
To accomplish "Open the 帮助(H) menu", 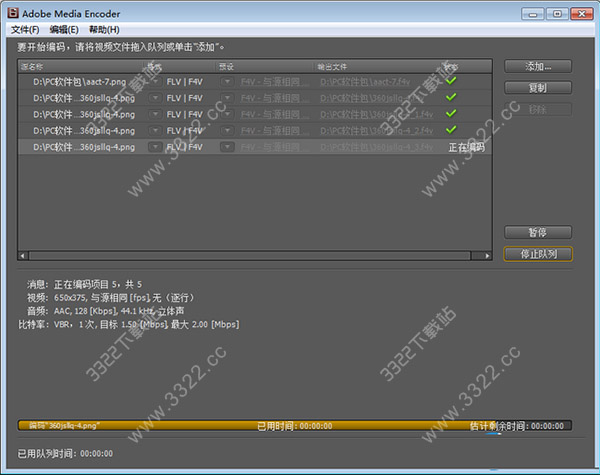I will [104, 30].
